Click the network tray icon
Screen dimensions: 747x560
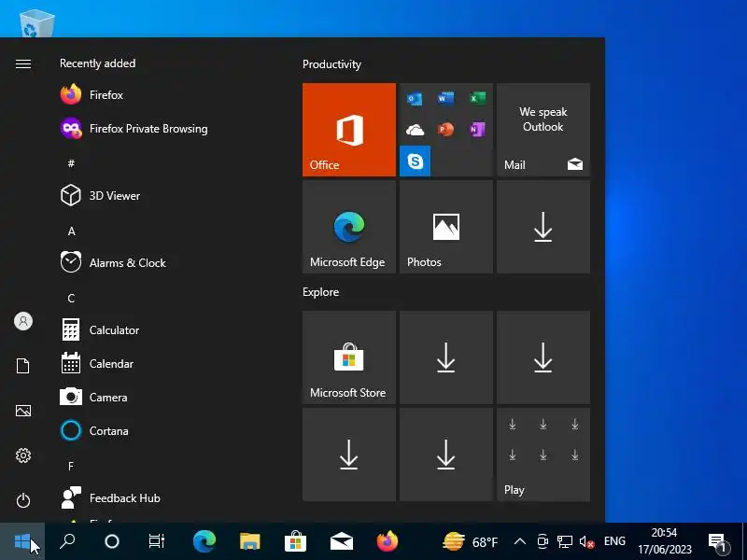[565, 541]
